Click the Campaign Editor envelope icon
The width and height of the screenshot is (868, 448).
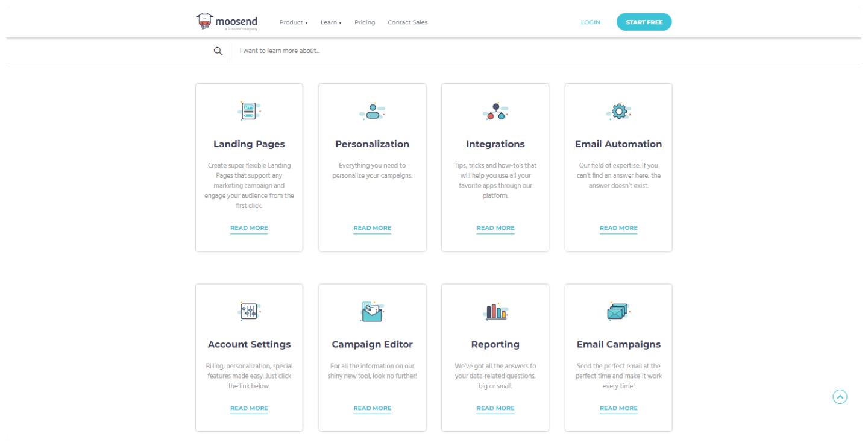pyautogui.click(x=373, y=311)
